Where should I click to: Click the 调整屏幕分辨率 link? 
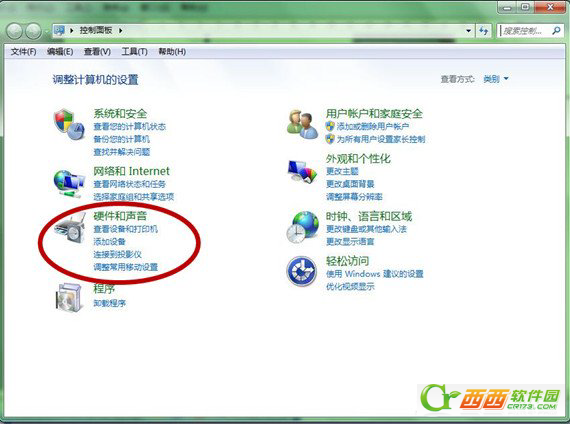(354, 197)
